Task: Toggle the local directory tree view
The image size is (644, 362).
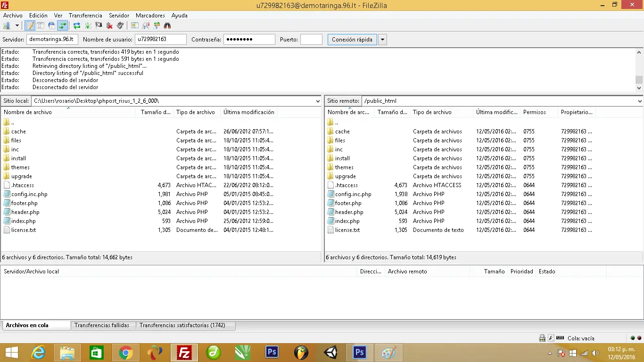Action: [x=41, y=25]
